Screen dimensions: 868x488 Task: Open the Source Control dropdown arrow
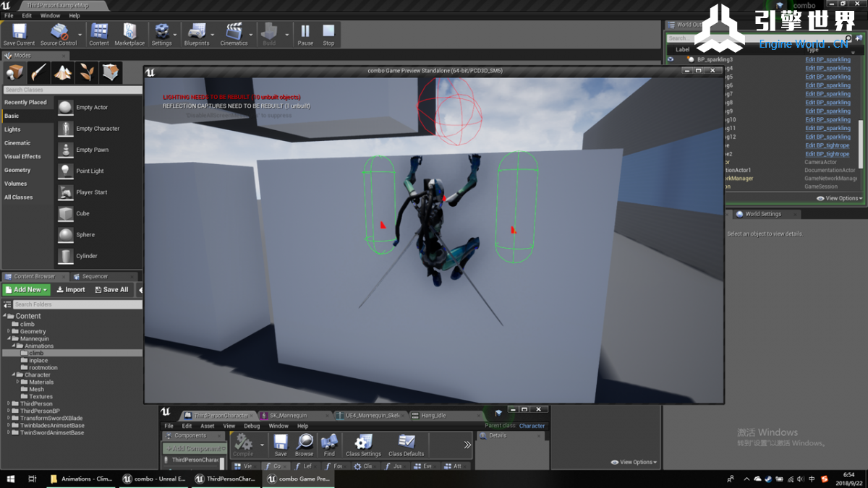click(80, 34)
